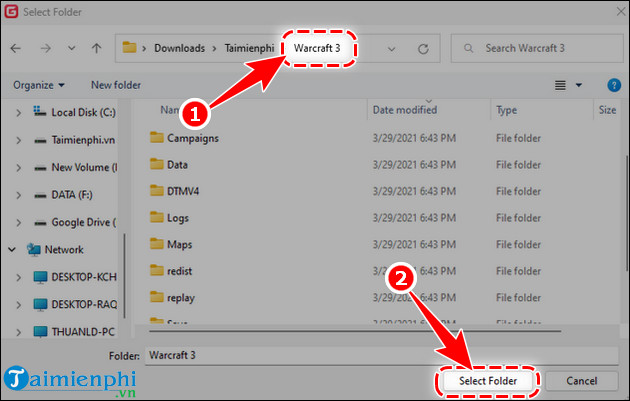The height and width of the screenshot is (401, 630).
Task: Click the Logs folder icon
Action: (157, 217)
